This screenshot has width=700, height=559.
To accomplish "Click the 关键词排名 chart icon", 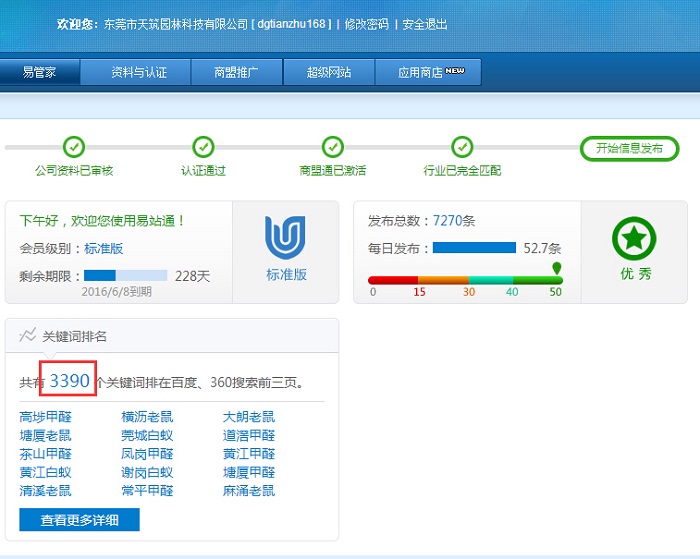I will tap(28, 336).
